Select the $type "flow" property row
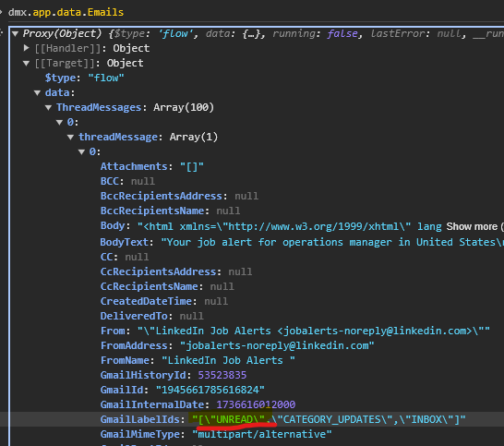This screenshot has width=504, height=446. pyautogui.click(x=85, y=78)
